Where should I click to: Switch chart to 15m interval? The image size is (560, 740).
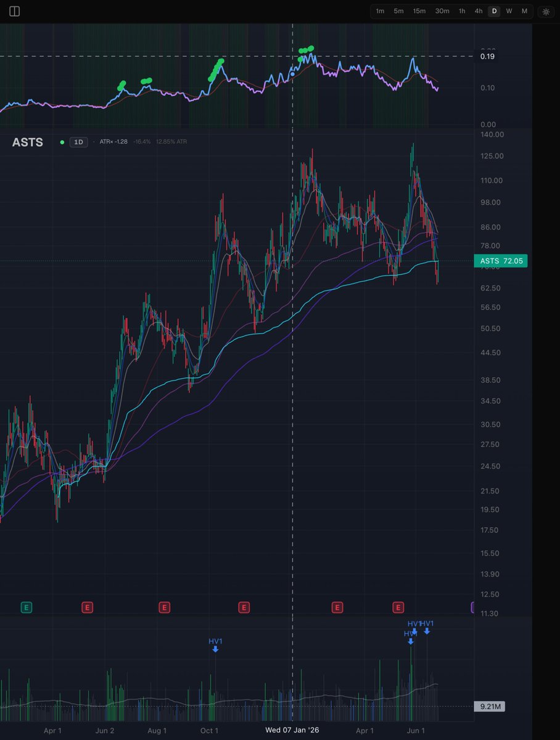419,11
